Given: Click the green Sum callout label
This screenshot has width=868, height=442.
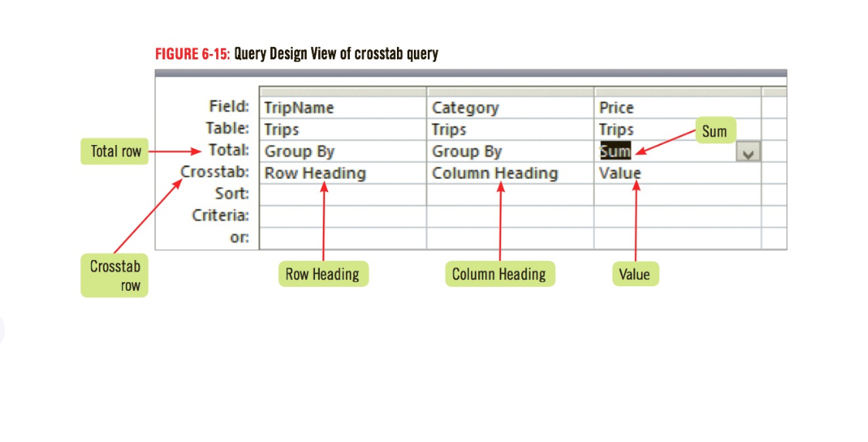Looking at the screenshot, I should (x=715, y=130).
